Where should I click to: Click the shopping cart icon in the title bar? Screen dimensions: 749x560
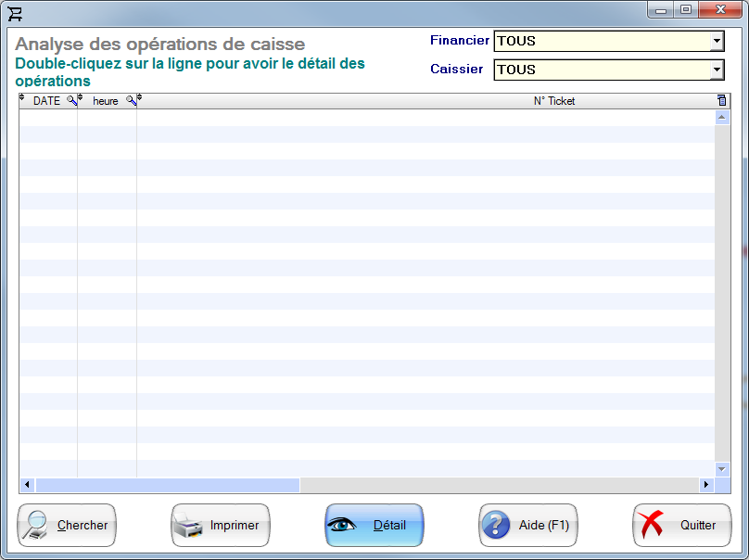tap(16, 13)
